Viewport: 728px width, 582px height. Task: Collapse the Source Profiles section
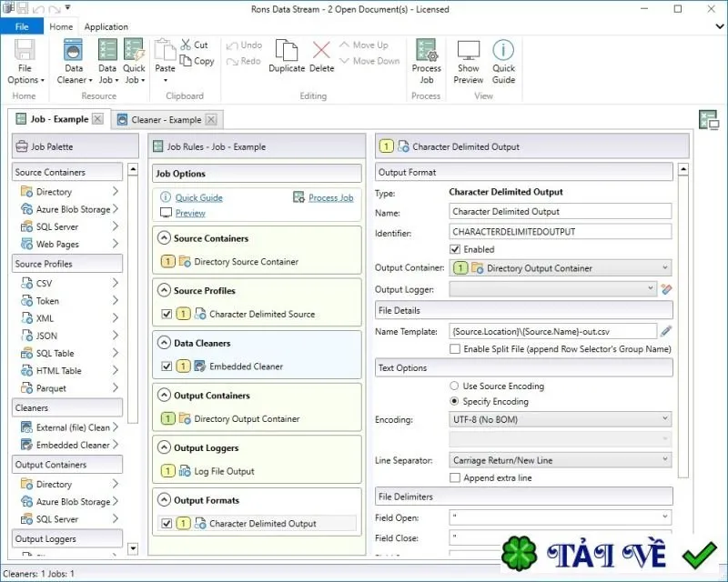[164, 290]
